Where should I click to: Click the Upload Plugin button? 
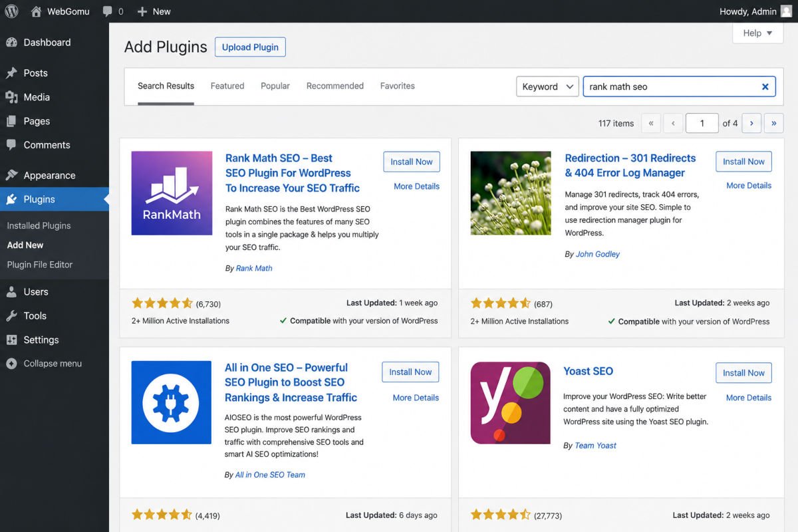coord(250,47)
